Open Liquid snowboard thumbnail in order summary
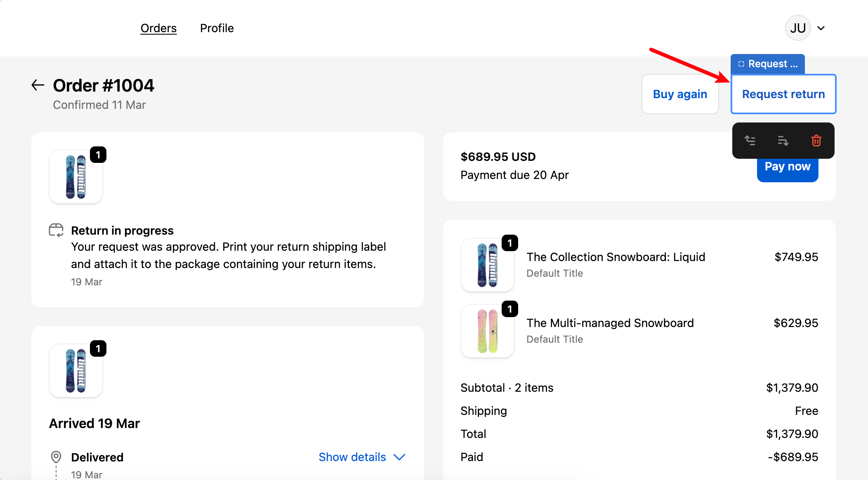The width and height of the screenshot is (868, 480). click(487, 265)
